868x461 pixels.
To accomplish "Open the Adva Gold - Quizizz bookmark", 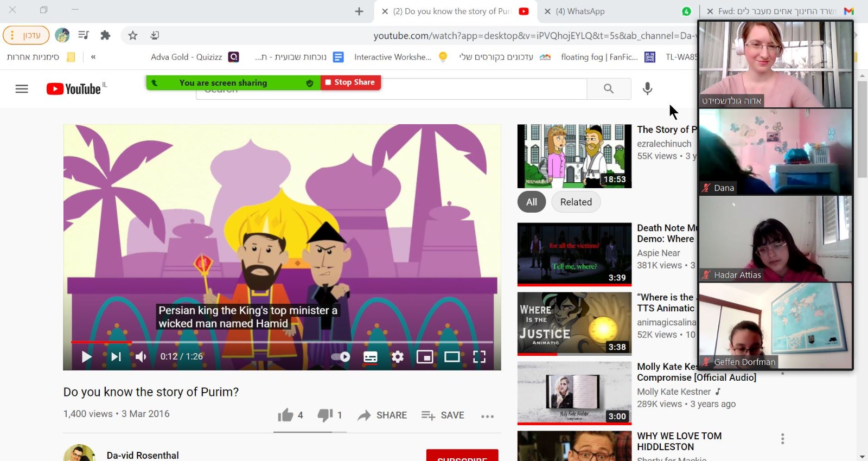I will 195,57.
